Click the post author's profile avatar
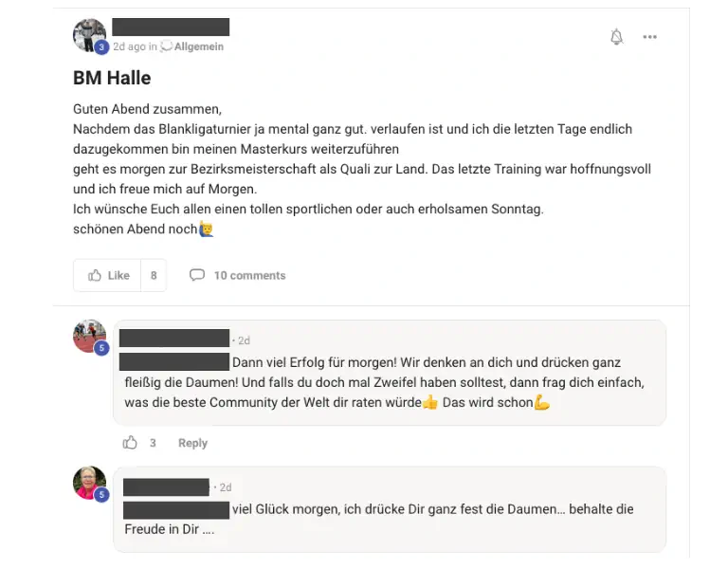The height and width of the screenshot is (569, 728). coord(90,35)
